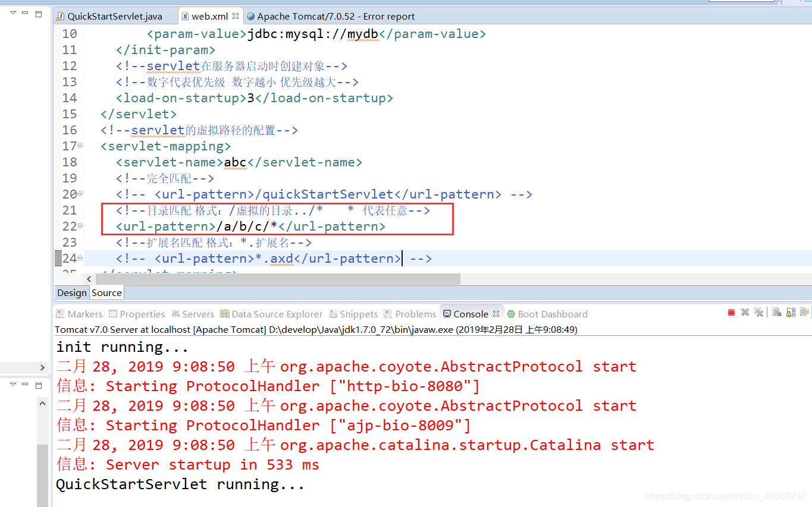Click the Tomcat v7.0 Server launch description
The width and height of the screenshot is (812, 507).
[316, 329]
